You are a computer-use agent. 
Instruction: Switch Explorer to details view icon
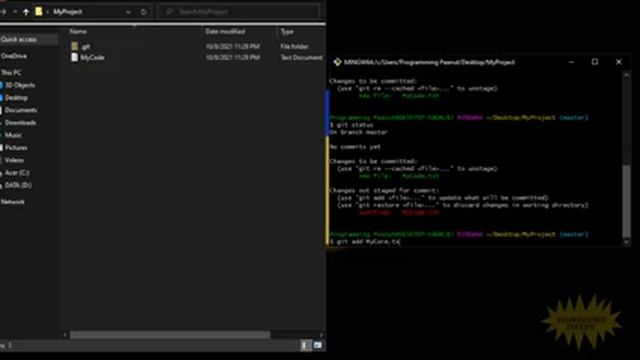306,346
